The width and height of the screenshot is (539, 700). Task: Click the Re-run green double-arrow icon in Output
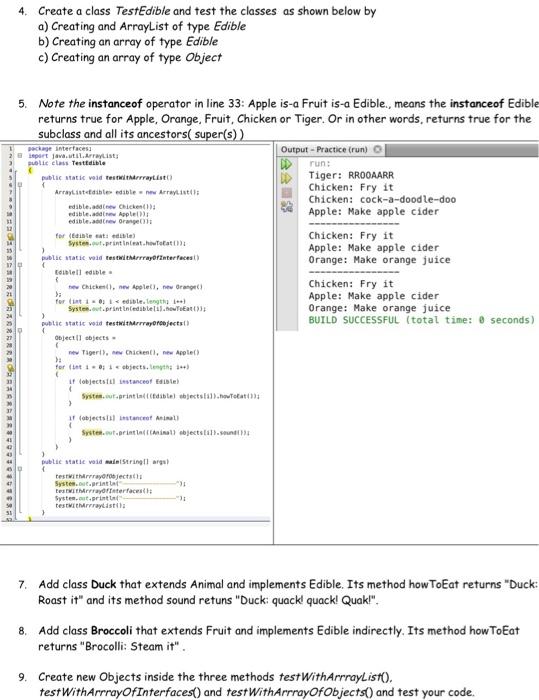coord(286,164)
